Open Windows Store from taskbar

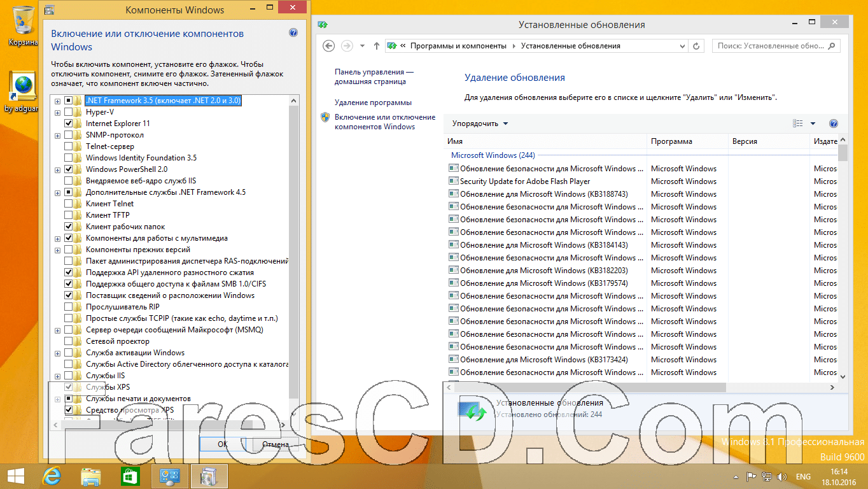(130, 476)
